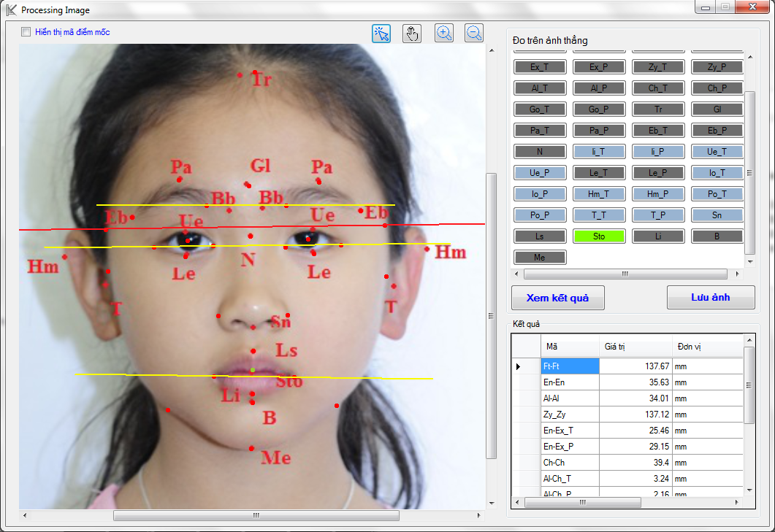Click the zoom out magnifier icon
The image size is (775, 532).
coord(474,33)
